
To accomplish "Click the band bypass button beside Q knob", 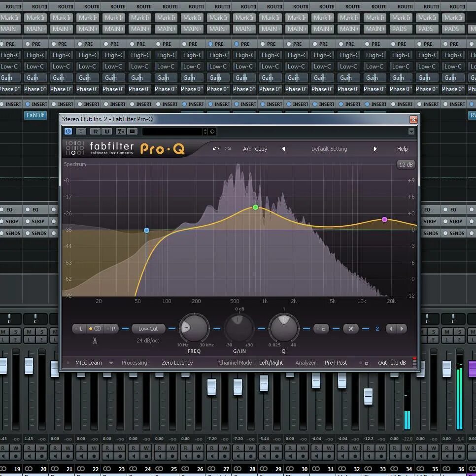I will pyautogui.click(x=321, y=329).
